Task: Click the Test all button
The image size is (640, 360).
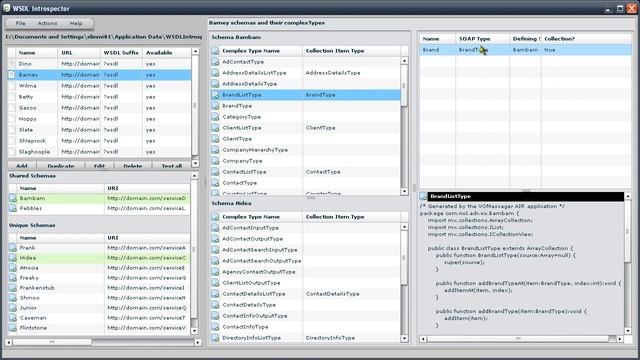Action: tap(171, 166)
